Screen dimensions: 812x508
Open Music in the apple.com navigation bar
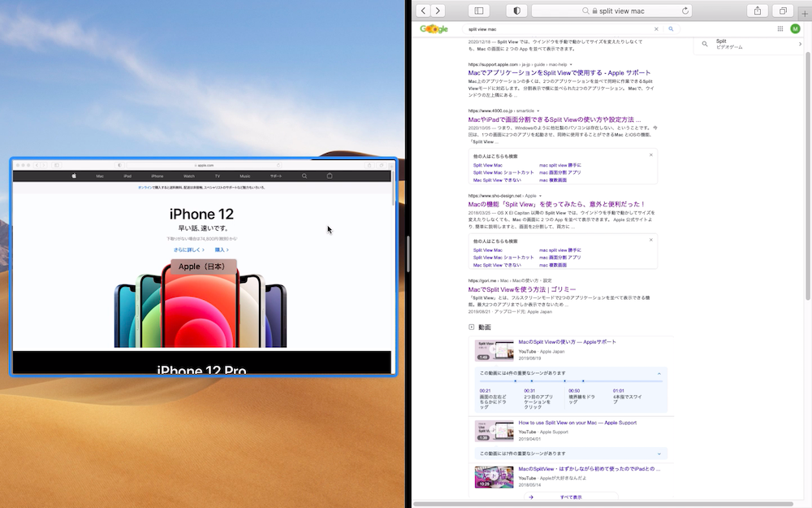245,176
